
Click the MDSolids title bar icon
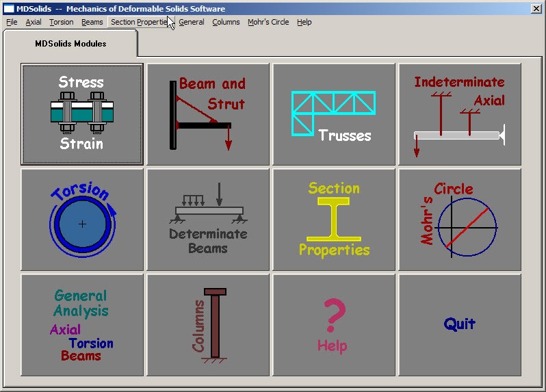click(x=9, y=9)
